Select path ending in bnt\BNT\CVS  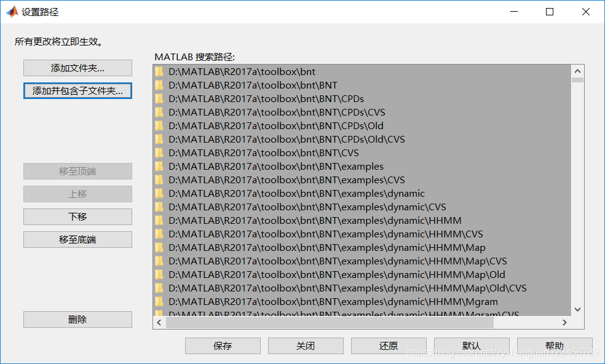tap(264, 153)
